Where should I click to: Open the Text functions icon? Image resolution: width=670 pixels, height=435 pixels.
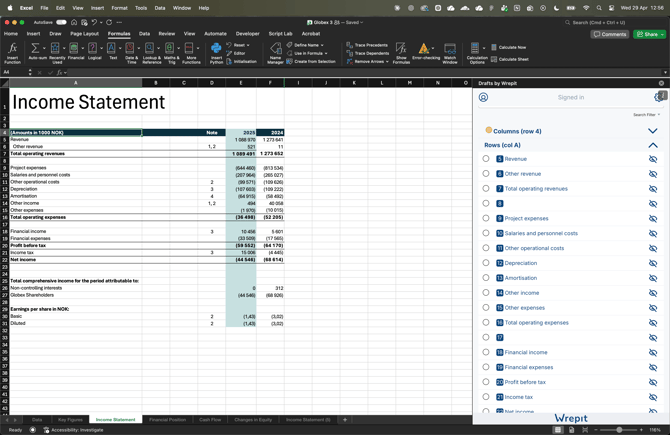click(111, 48)
